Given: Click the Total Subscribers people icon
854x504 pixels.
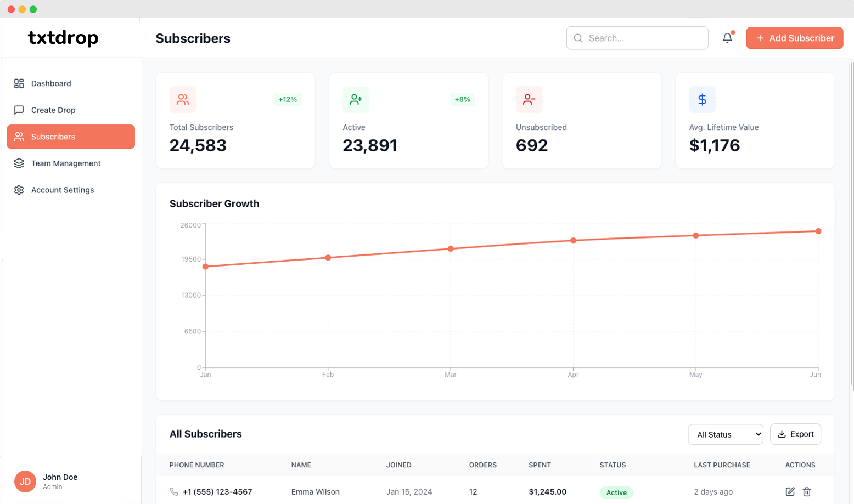Looking at the screenshot, I should coord(183,99).
